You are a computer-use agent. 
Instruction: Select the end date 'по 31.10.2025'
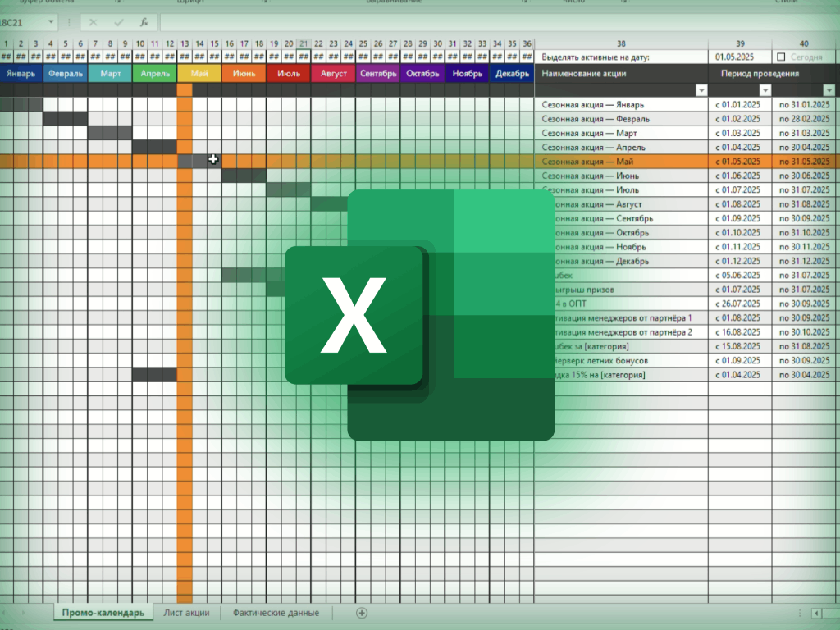(804, 232)
